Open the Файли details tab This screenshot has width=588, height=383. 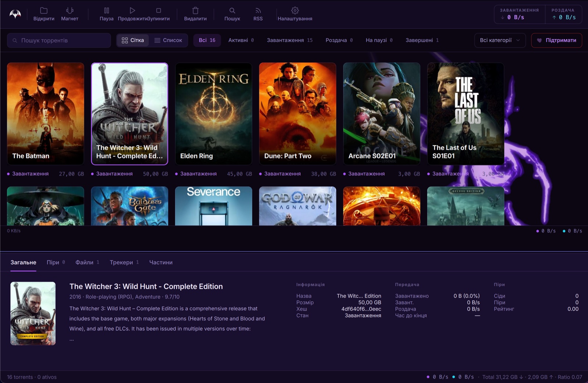87,262
